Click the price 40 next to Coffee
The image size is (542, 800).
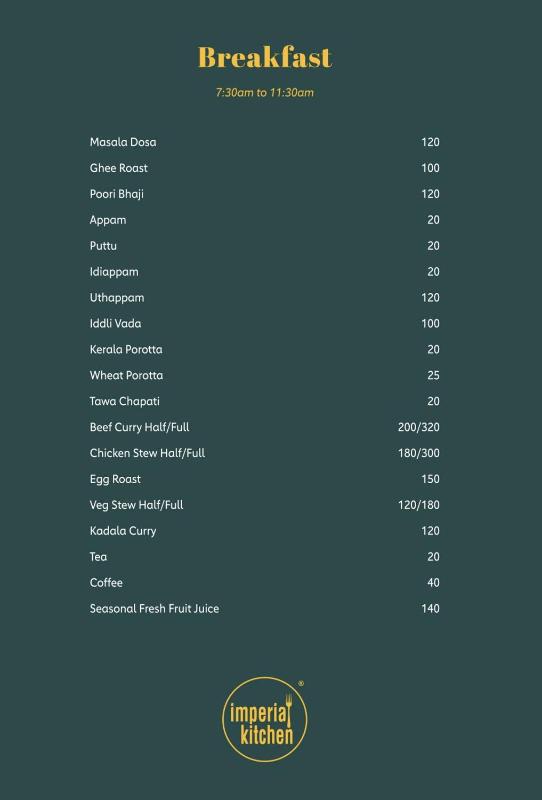(433, 583)
